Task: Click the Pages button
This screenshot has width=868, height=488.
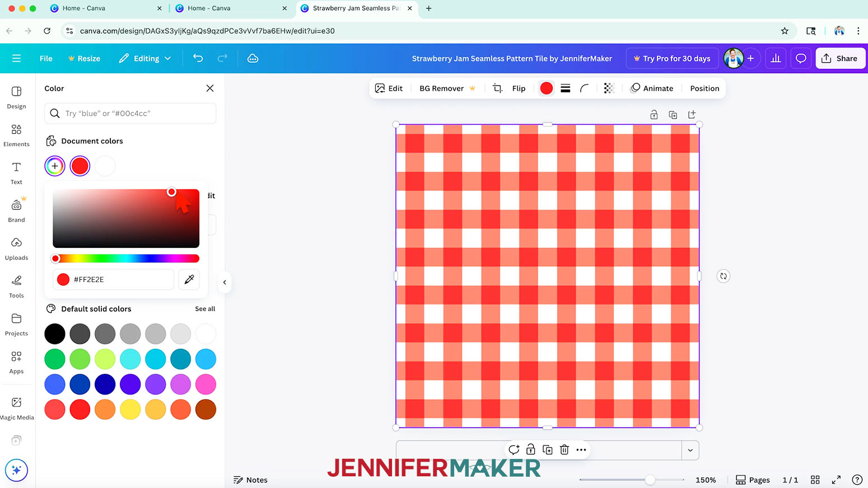Action: point(752,480)
